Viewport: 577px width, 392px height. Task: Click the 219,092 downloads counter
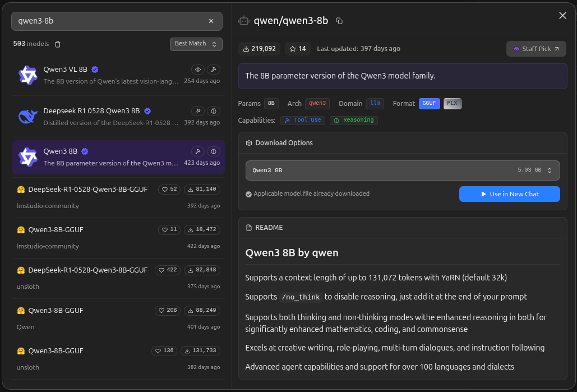259,49
